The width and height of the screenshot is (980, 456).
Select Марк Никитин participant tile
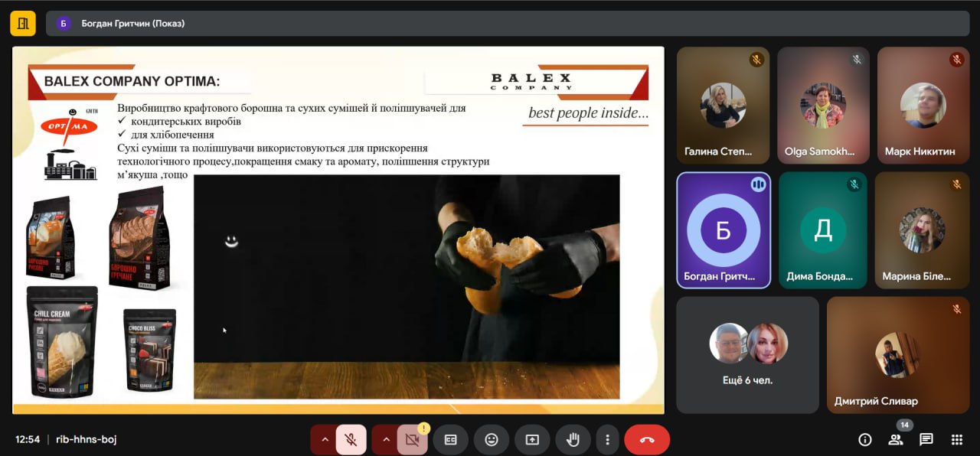[x=923, y=106]
